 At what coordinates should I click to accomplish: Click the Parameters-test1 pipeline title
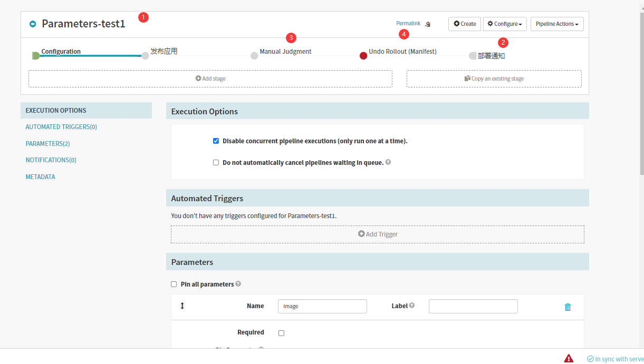[83, 24]
